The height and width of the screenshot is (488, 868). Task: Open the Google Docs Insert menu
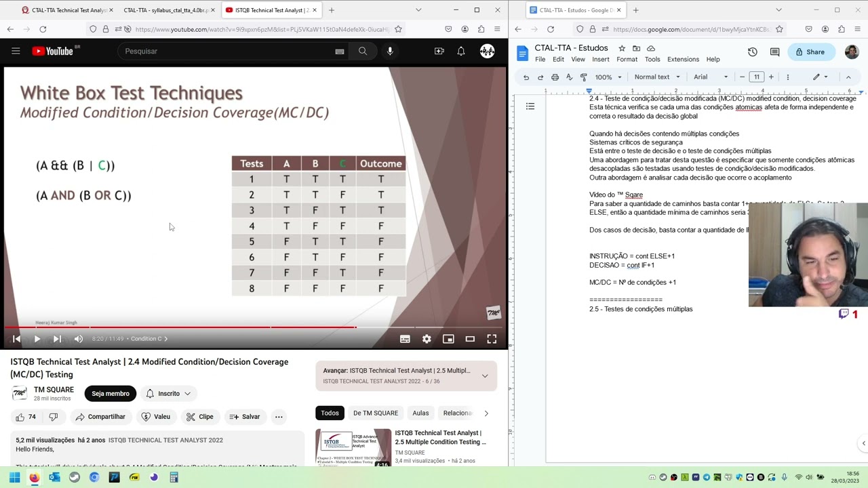pos(601,59)
